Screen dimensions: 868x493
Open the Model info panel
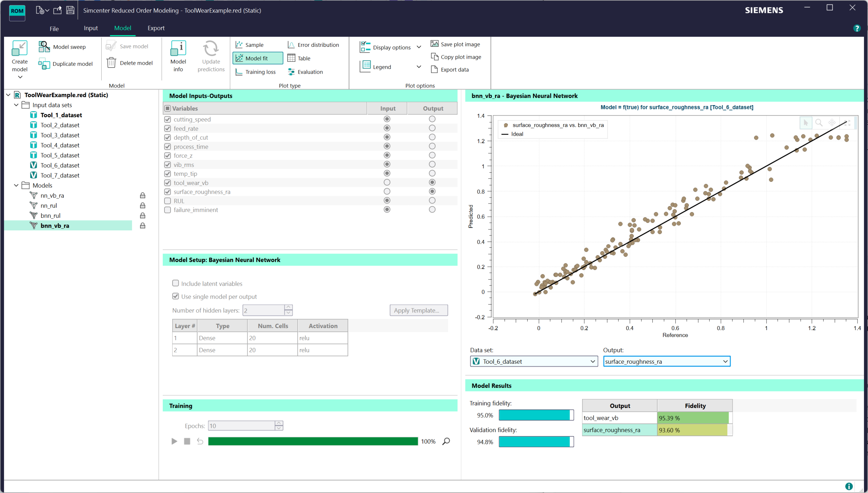pos(178,56)
